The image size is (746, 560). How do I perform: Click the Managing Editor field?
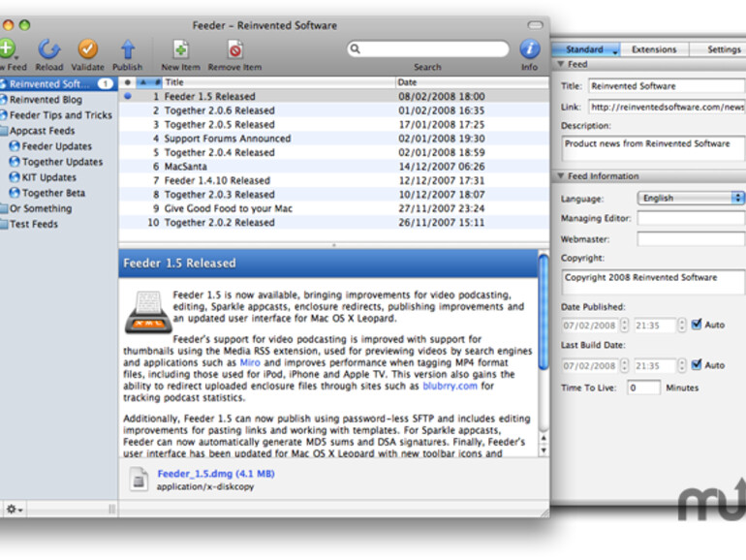[692, 218]
